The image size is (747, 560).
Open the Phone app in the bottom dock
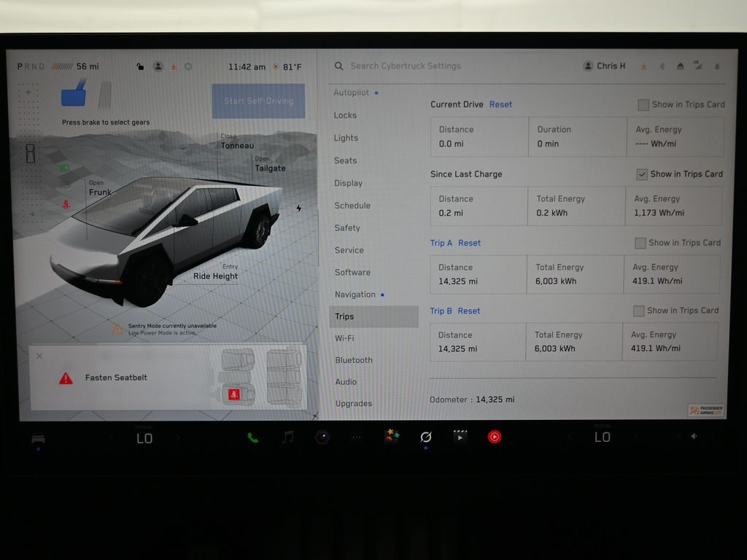coord(252,437)
